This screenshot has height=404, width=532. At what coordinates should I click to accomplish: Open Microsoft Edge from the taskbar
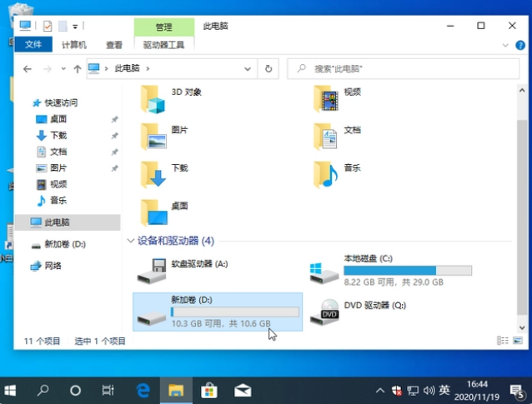[x=143, y=391]
